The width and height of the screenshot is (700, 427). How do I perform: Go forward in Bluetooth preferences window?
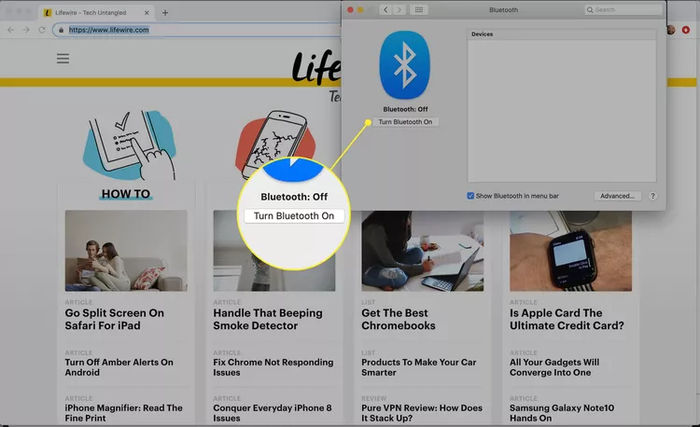pyautogui.click(x=399, y=9)
